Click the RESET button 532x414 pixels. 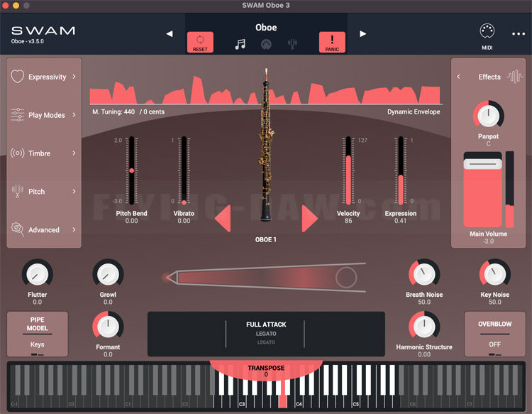(x=200, y=42)
